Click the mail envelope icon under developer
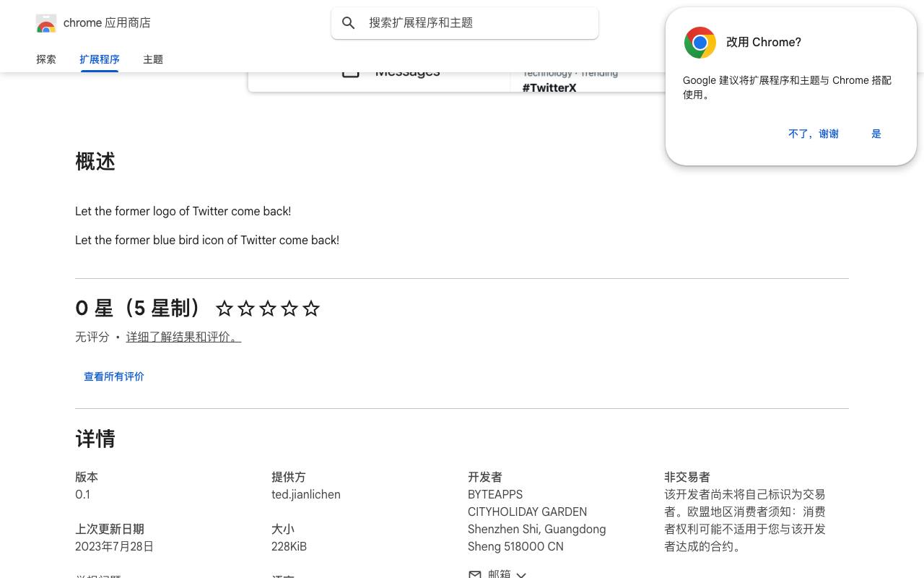Image resolution: width=924 pixels, height=578 pixels. tap(475, 574)
